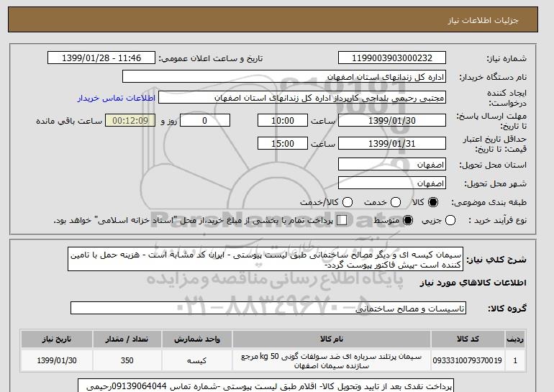
Task: Click the response deadline time 10:00
Action: click(x=283, y=120)
